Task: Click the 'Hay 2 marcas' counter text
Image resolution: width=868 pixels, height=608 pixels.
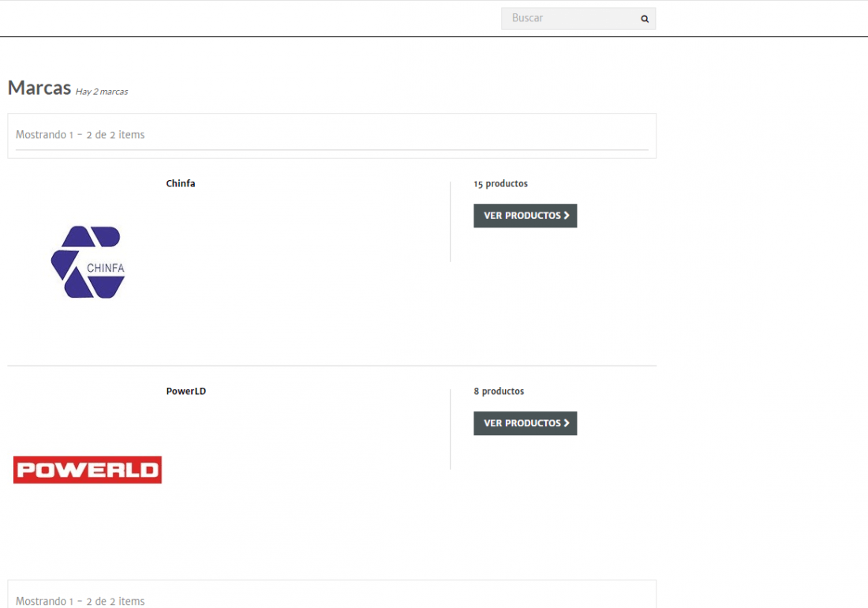Action: [x=102, y=92]
